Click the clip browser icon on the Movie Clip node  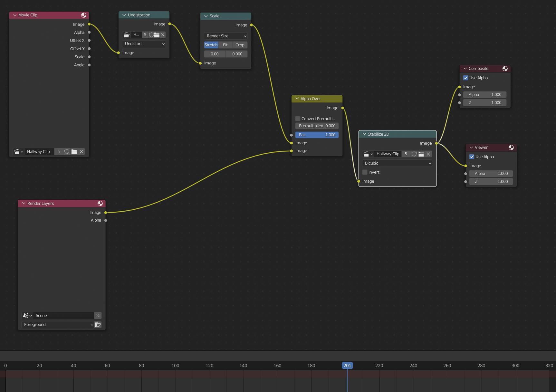[18, 151]
